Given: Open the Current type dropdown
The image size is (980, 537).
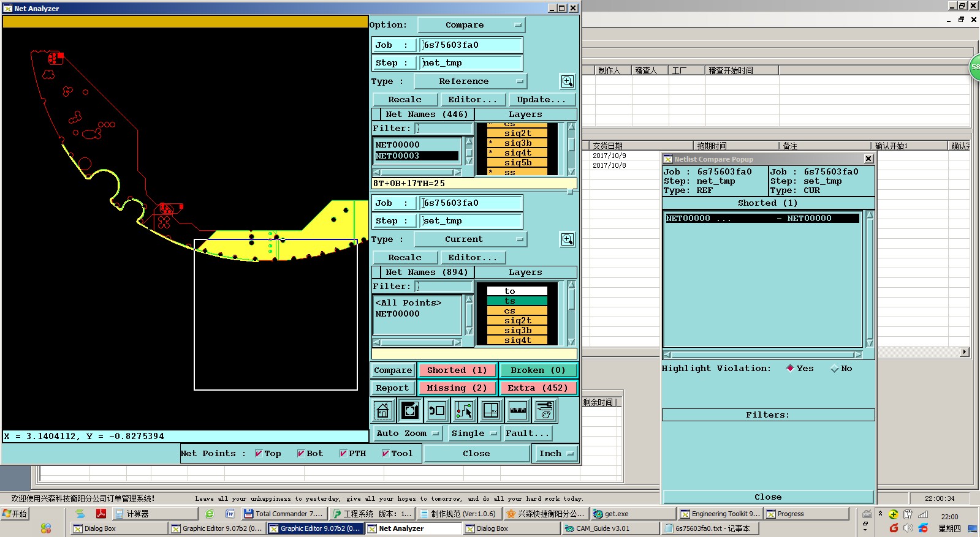Looking at the screenshot, I should click(471, 239).
